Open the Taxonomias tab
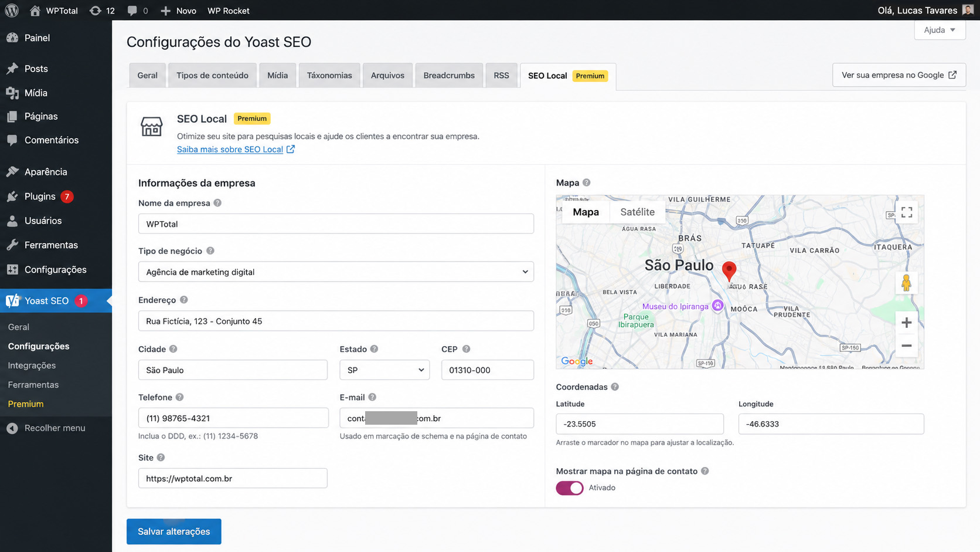The width and height of the screenshot is (980, 552). (329, 76)
